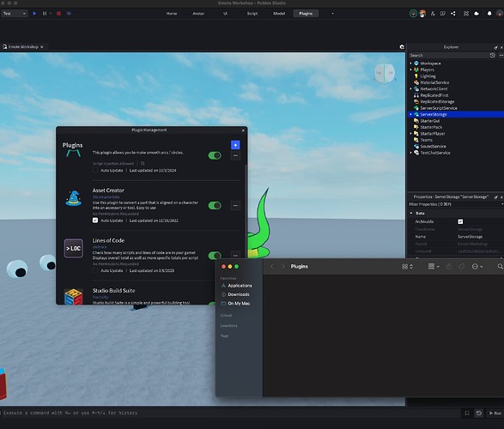Viewport: 504px width, 429px height.
Task: Open the share icon in the top toolbar
Action: [453, 14]
